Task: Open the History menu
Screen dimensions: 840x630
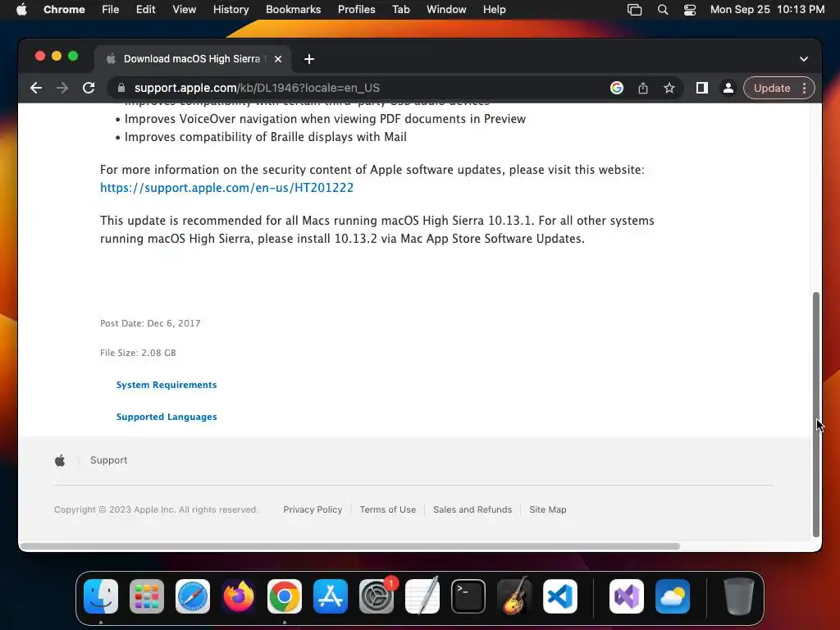Action: pos(231,10)
